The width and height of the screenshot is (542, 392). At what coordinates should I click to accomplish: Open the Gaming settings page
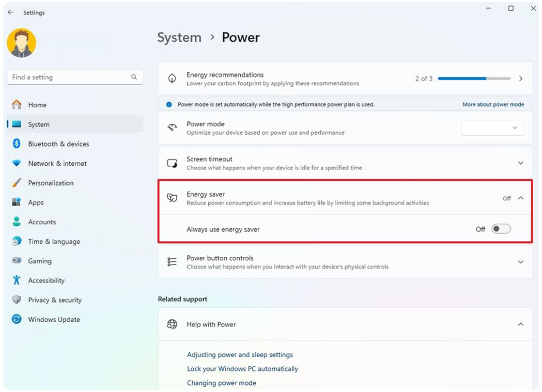point(40,261)
